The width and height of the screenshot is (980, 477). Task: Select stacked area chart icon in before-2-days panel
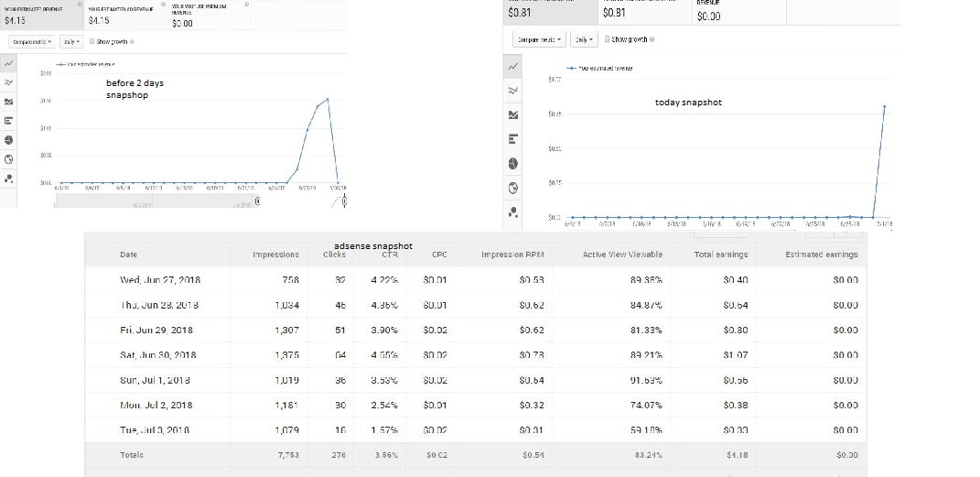[8, 102]
